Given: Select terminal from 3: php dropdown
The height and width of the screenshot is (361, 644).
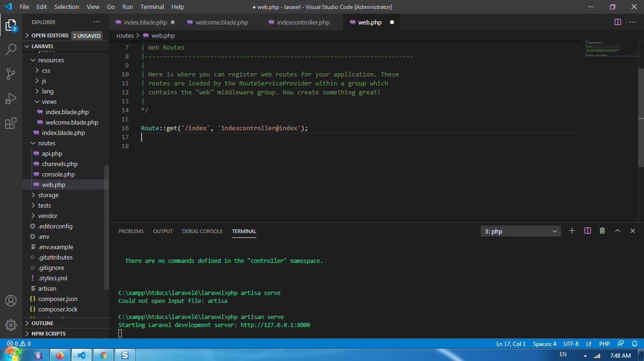Looking at the screenshot, I should [x=521, y=231].
